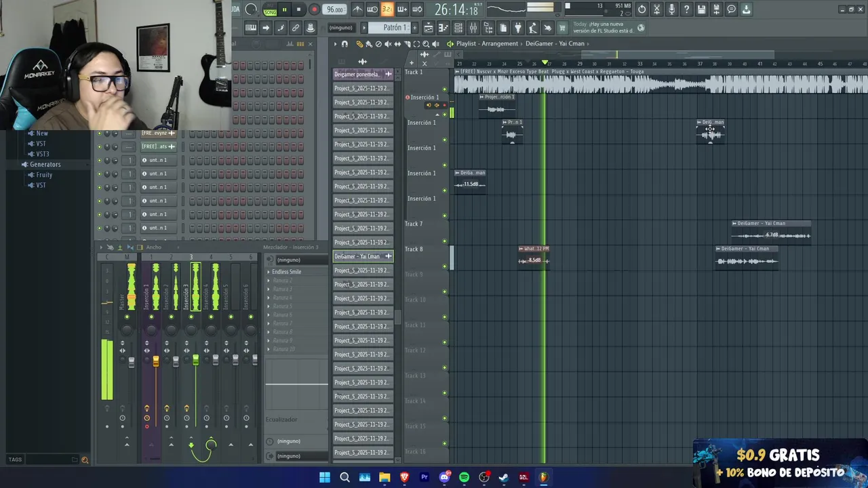The image size is (868, 488).
Task: Select VST3 in the browser tree
Action: tap(42, 154)
